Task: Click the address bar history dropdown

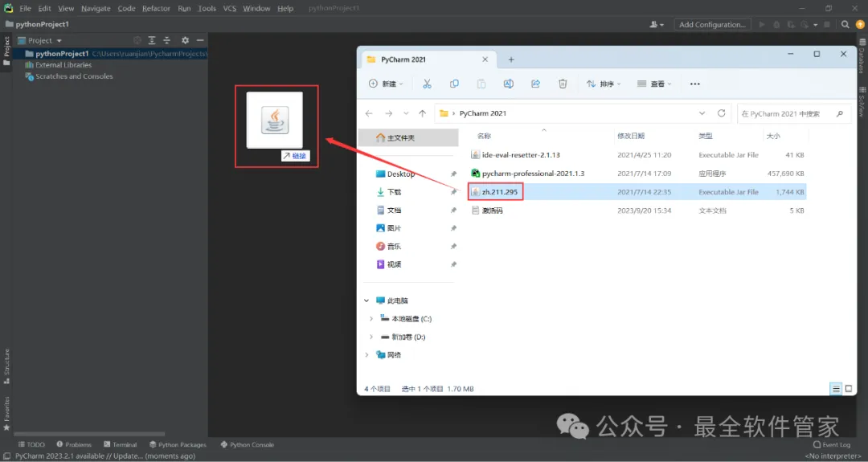Action: 702,113
